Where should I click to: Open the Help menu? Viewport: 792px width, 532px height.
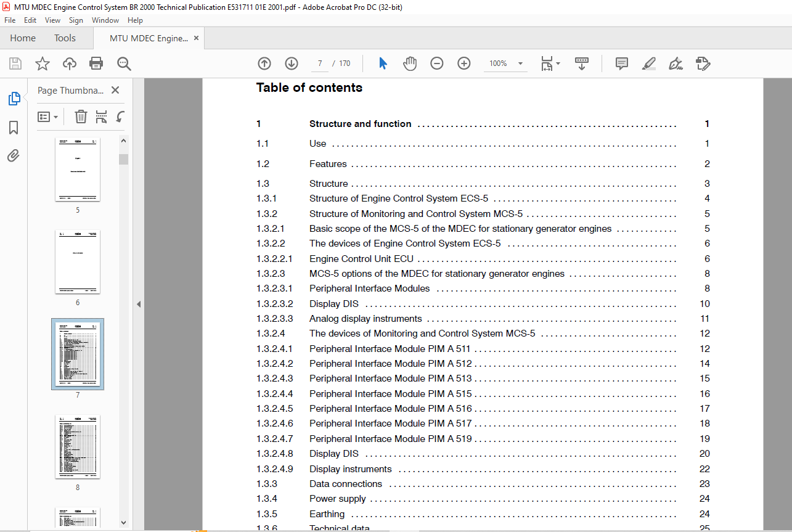[x=135, y=20]
